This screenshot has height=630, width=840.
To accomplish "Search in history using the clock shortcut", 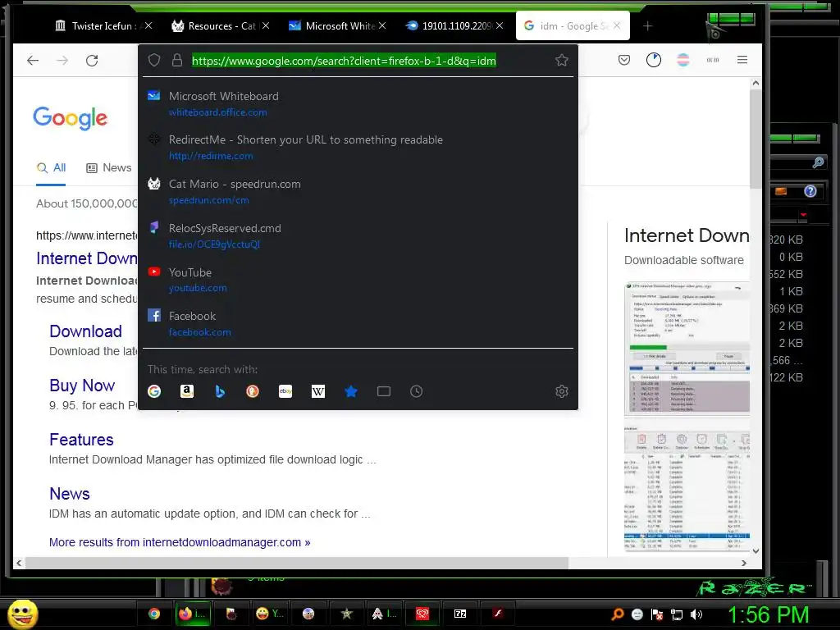I will click(x=416, y=391).
